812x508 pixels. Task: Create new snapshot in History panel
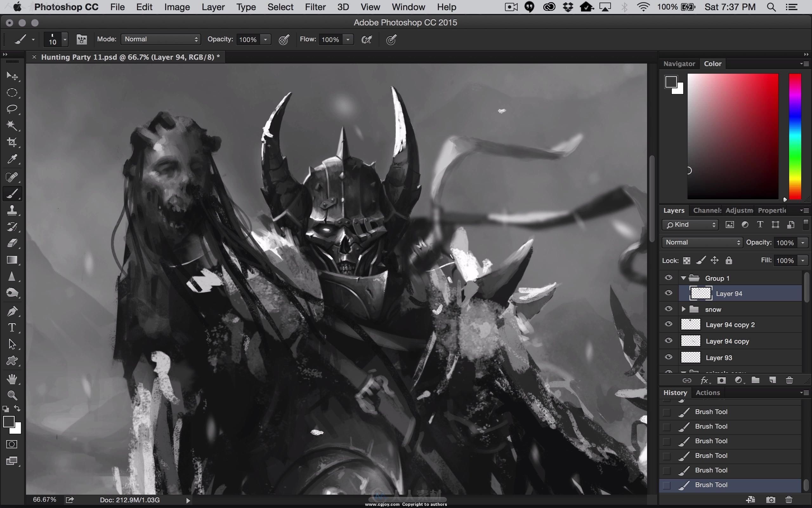pos(771,500)
